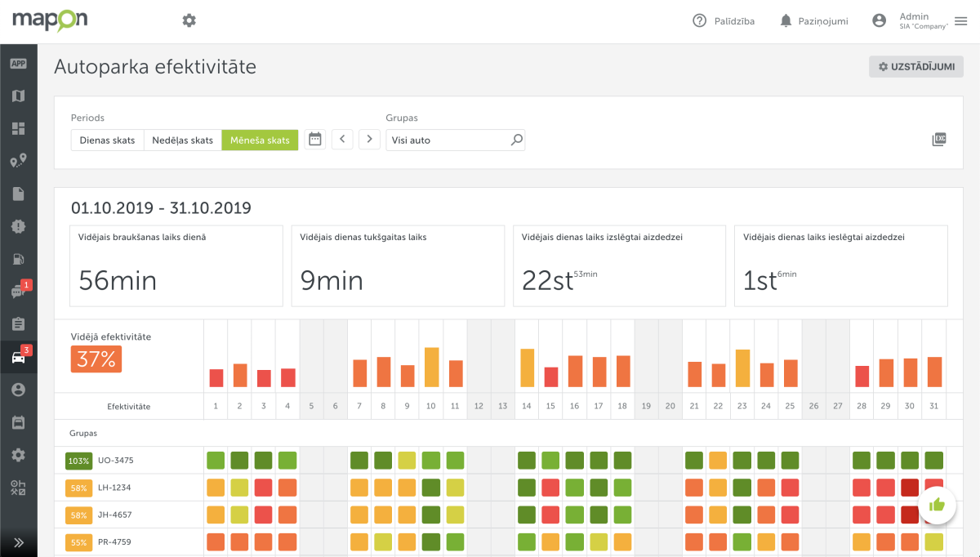
Task: Expand the sidebar with double chevron
Action: click(18, 542)
